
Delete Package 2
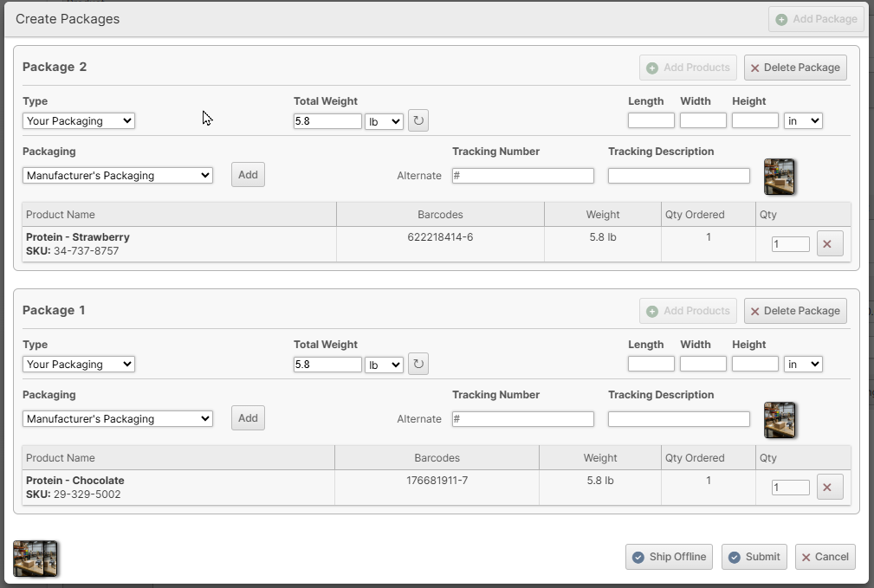click(x=794, y=68)
